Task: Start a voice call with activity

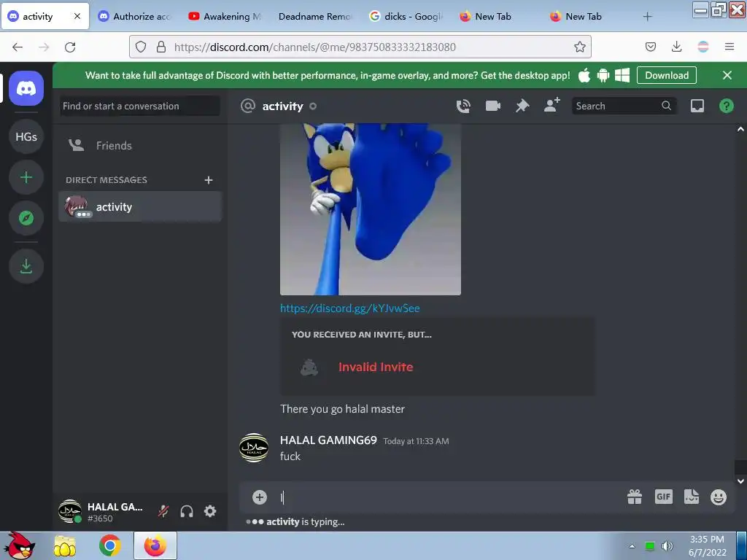Action: coord(463,106)
